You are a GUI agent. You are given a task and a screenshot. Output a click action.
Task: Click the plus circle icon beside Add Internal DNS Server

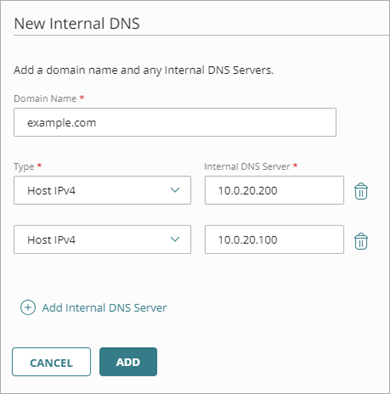[x=28, y=307]
